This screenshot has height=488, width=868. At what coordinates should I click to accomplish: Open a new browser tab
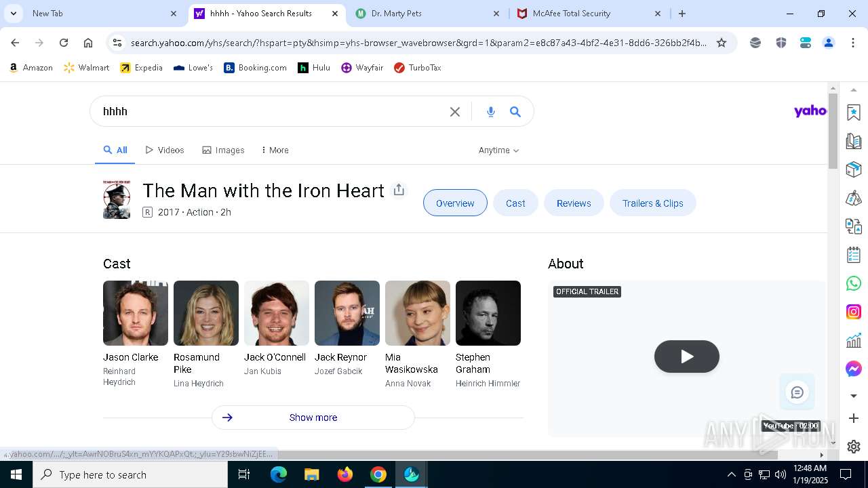coord(682,14)
